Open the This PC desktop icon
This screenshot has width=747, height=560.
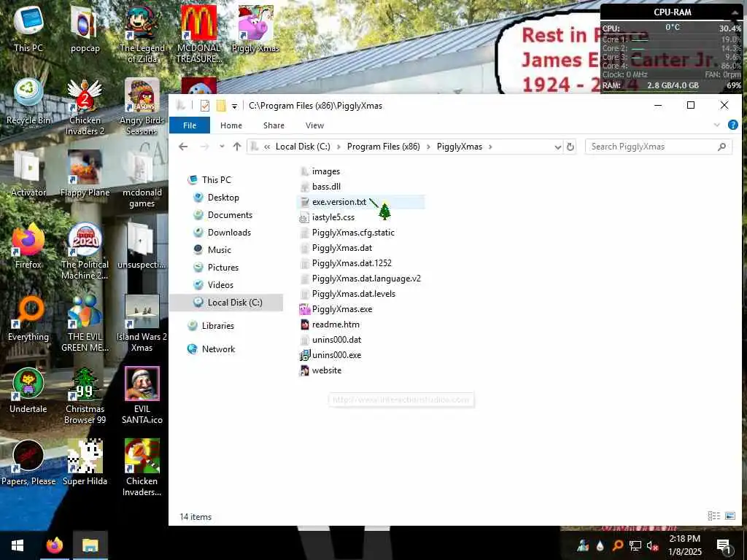pos(28,27)
